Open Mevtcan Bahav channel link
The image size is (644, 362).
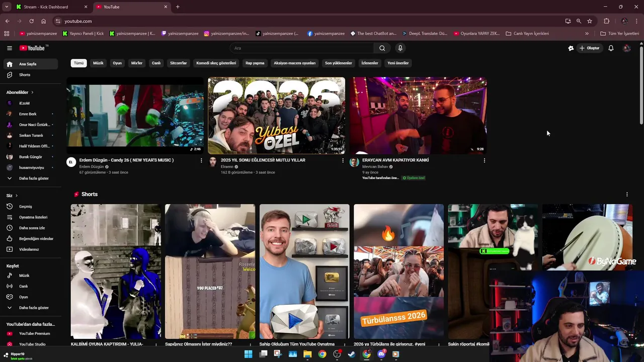click(x=375, y=167)
